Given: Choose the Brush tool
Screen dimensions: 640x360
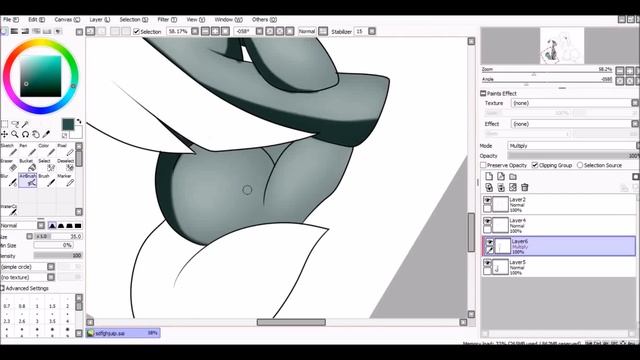Looking at the screenshot, I should 47,180.
